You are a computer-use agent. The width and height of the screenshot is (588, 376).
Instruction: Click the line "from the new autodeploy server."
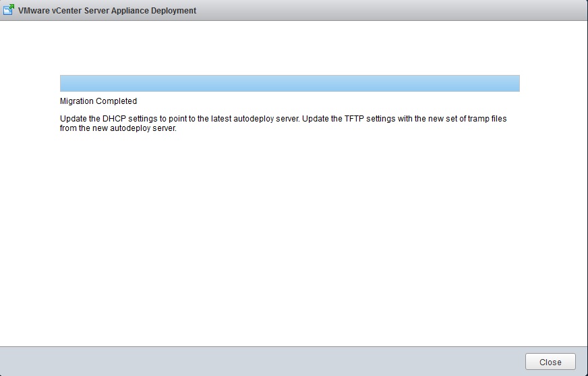[118, 128]
